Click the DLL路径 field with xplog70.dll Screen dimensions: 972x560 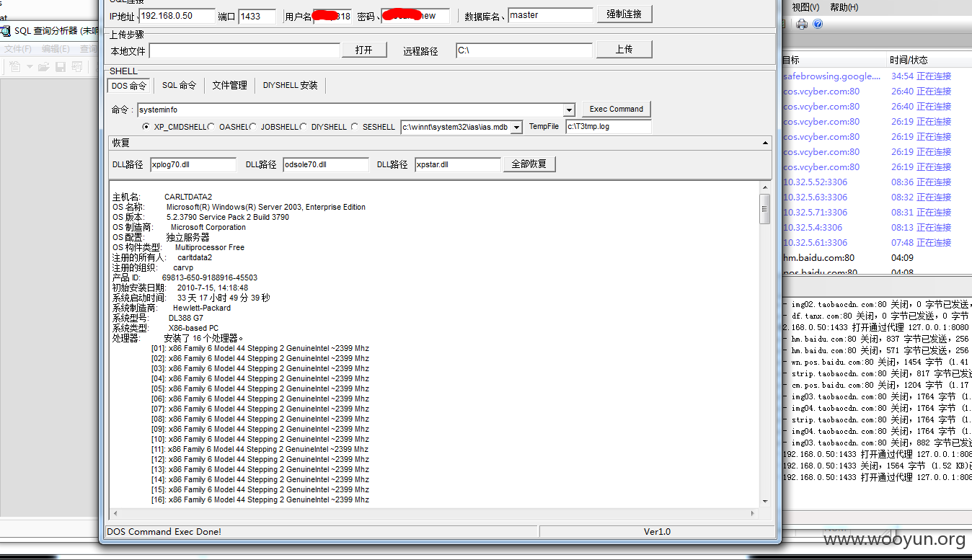(193, 164)
